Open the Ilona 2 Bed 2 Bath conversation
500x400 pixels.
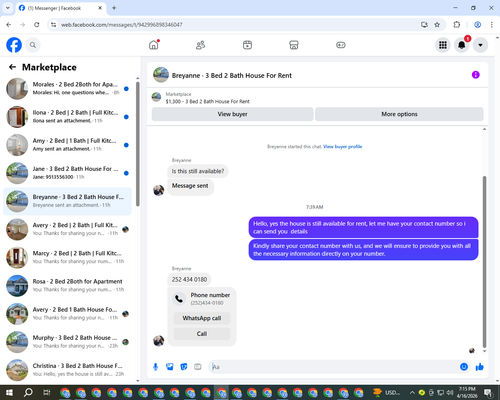68,117
